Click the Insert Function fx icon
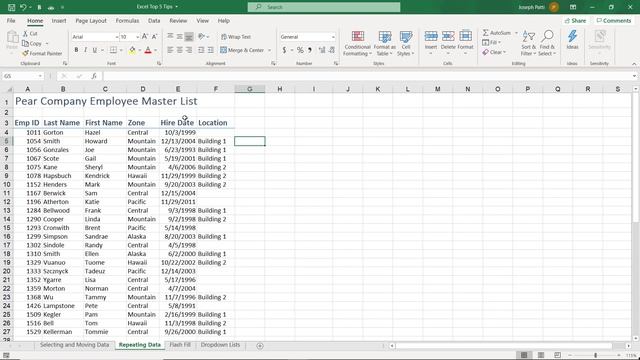 coord(94,76)
